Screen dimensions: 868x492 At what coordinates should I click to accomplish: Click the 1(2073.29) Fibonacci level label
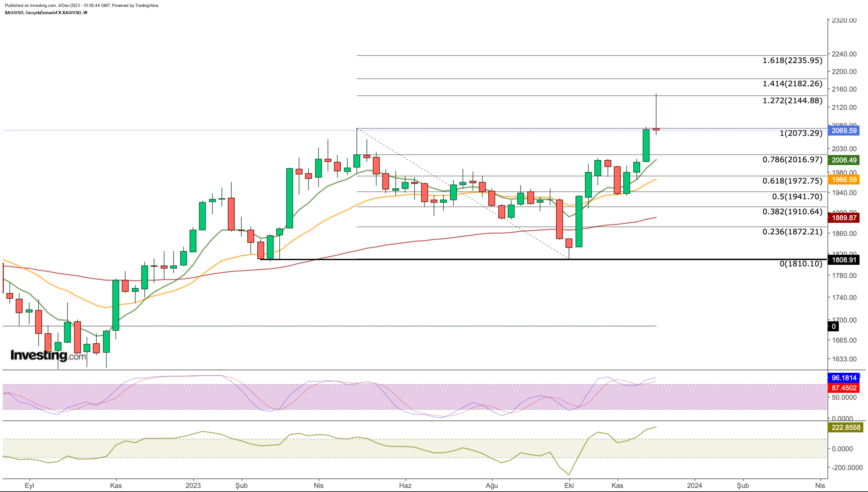(801, 133)
